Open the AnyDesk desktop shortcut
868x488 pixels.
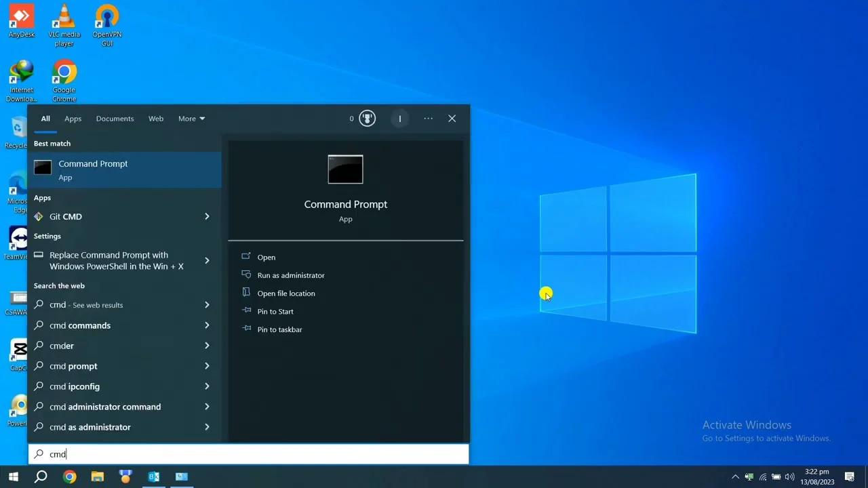click(x=21, y=21)
